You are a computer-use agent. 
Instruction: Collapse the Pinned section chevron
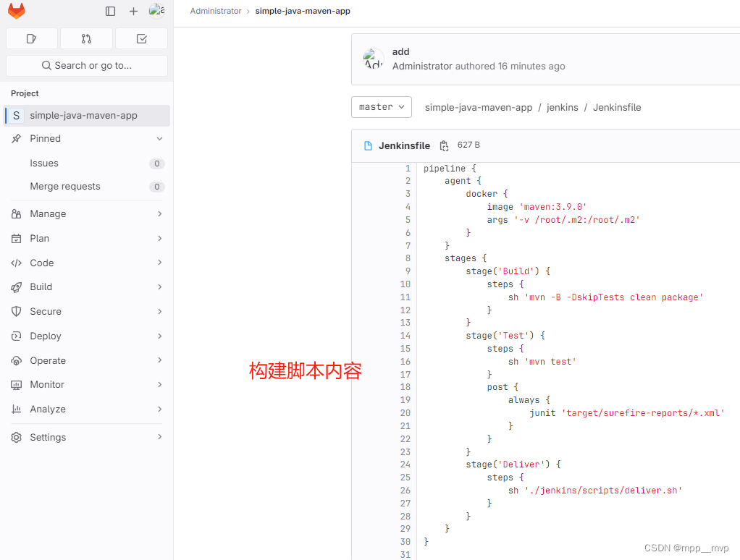(159, 139)
